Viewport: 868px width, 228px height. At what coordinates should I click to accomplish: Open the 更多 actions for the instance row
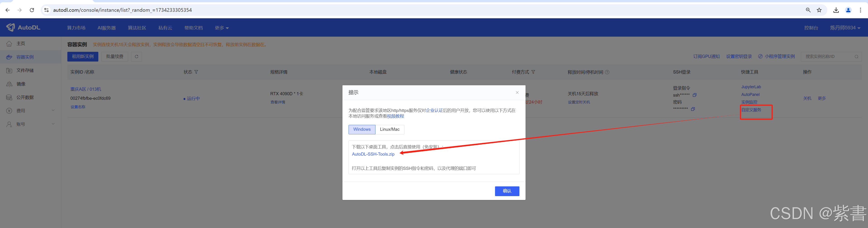click(821, 98)
